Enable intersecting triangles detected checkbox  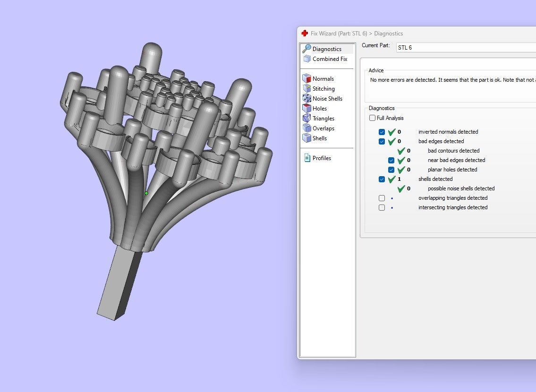coord(382,207)
